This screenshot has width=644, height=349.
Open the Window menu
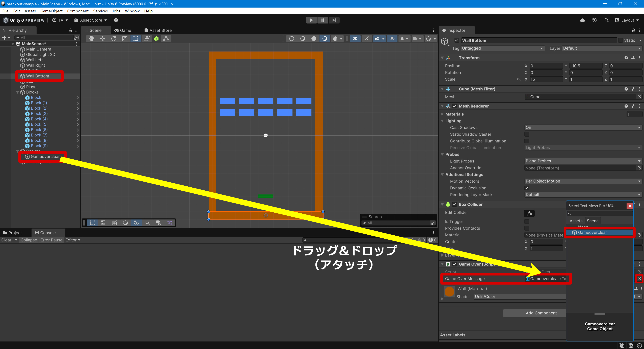click(x=132, y=11)
